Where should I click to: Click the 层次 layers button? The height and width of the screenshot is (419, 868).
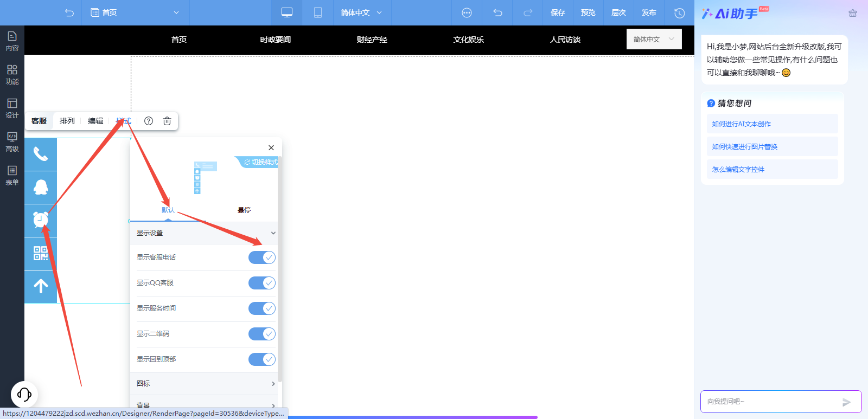click(x=618, y=12)
